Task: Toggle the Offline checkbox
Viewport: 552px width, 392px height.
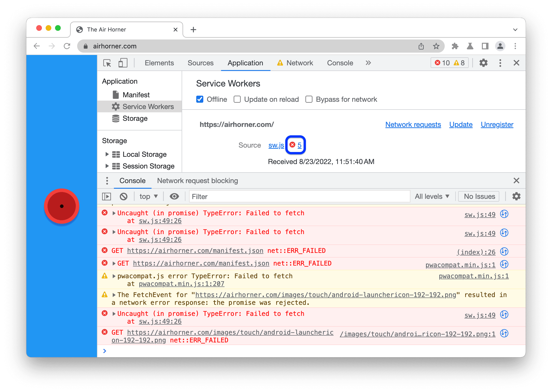Action: tap(200, 99)
